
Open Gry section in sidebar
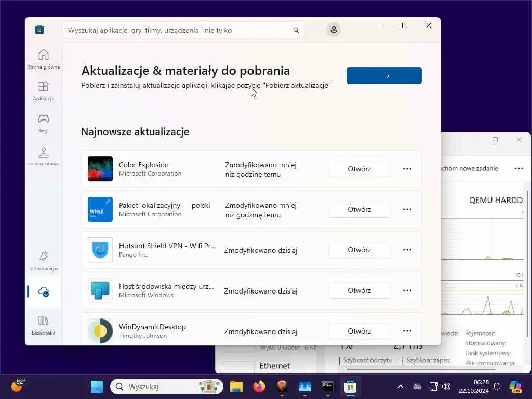(44, 123)
